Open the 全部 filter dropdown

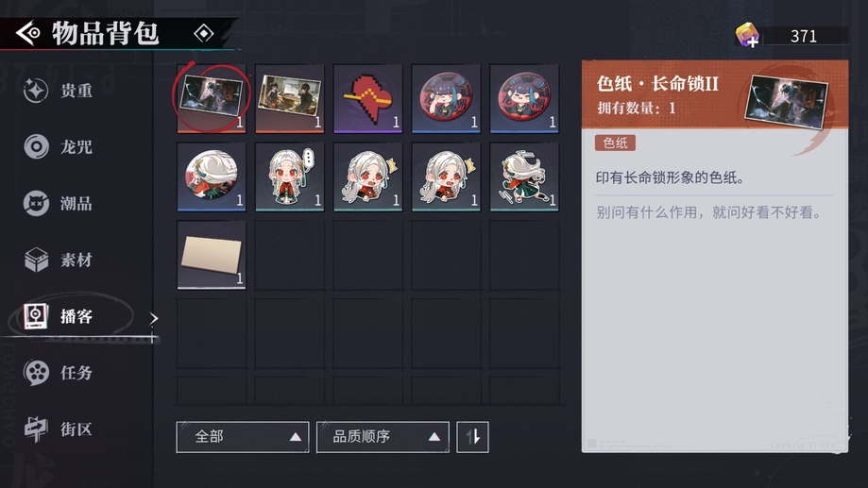(x=243, y=437)
